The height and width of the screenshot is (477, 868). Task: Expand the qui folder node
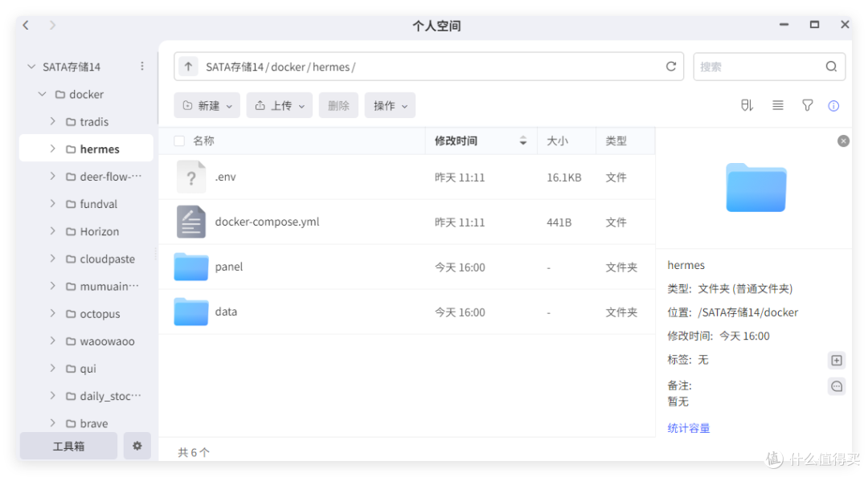coord(52,368)
